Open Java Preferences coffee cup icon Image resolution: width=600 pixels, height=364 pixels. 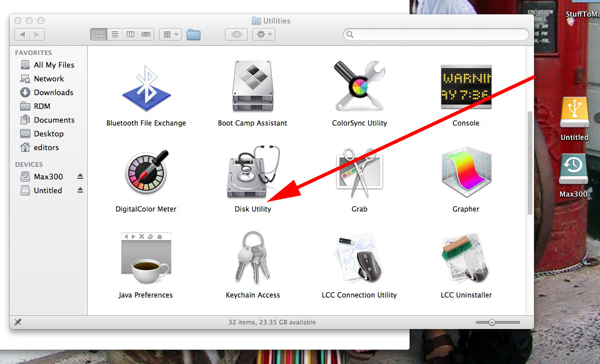pos(146,258)
